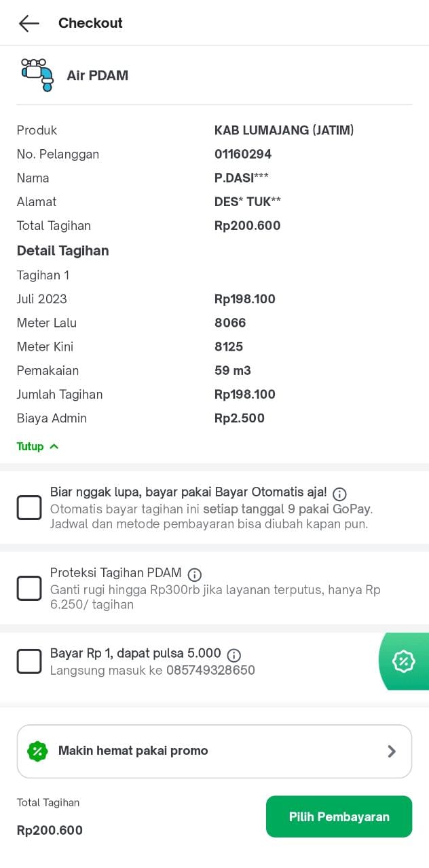Tap the Checkout page title

click(x=90, y=23)
